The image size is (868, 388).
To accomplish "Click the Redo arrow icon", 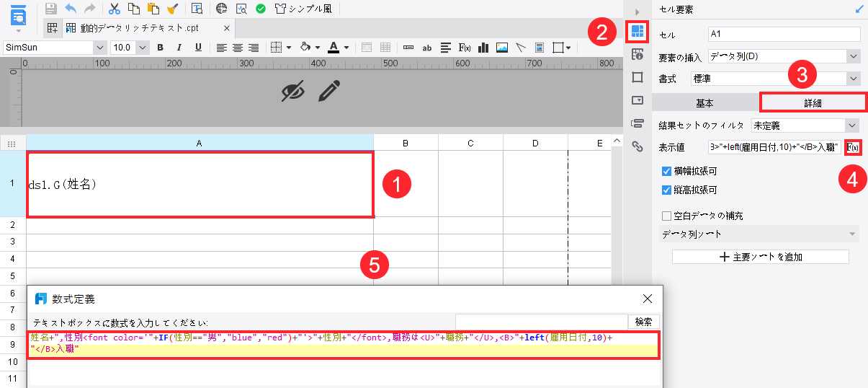I will [90, 9].
